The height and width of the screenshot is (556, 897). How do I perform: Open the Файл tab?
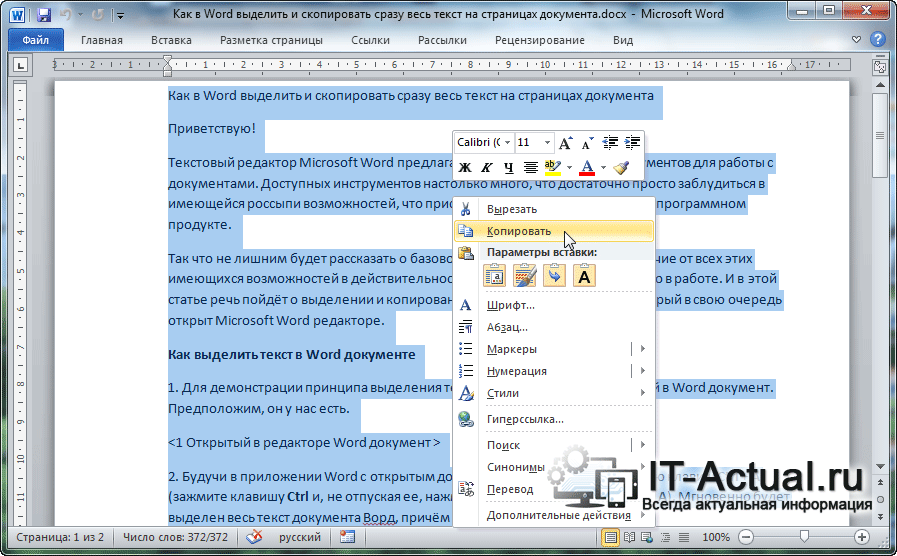tap(36, 40)
